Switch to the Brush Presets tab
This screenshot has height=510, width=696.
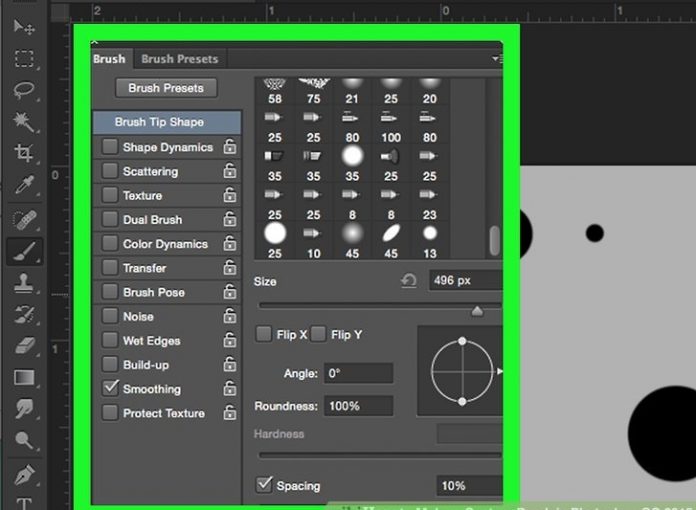179,59
